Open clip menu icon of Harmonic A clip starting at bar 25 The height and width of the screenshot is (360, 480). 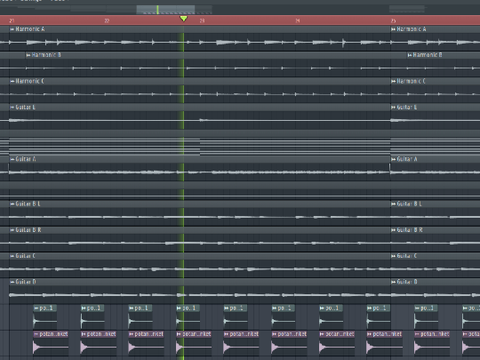(x=393, y=29)
